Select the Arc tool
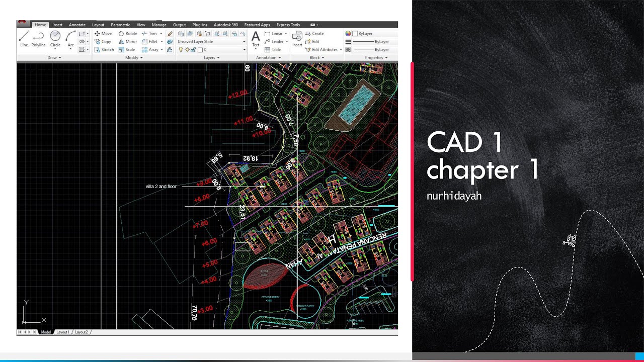 (71, 39)
